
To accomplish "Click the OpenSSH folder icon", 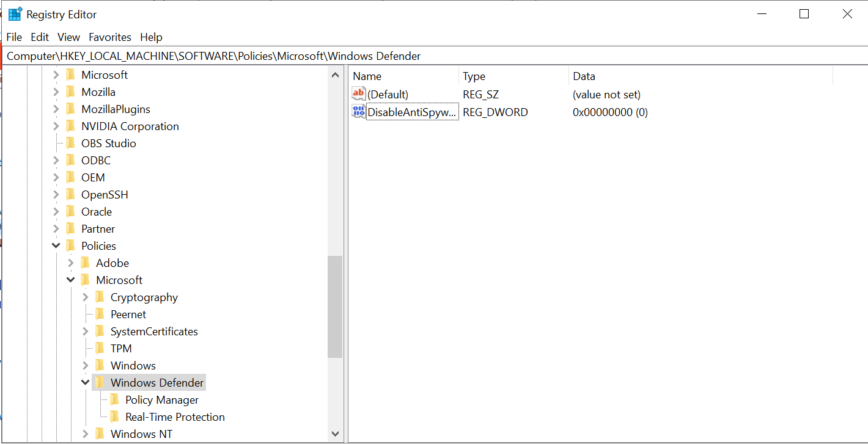I will [70, 195].
